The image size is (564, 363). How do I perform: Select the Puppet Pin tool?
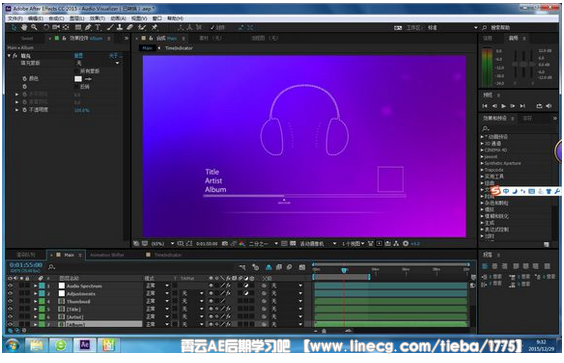155,27
